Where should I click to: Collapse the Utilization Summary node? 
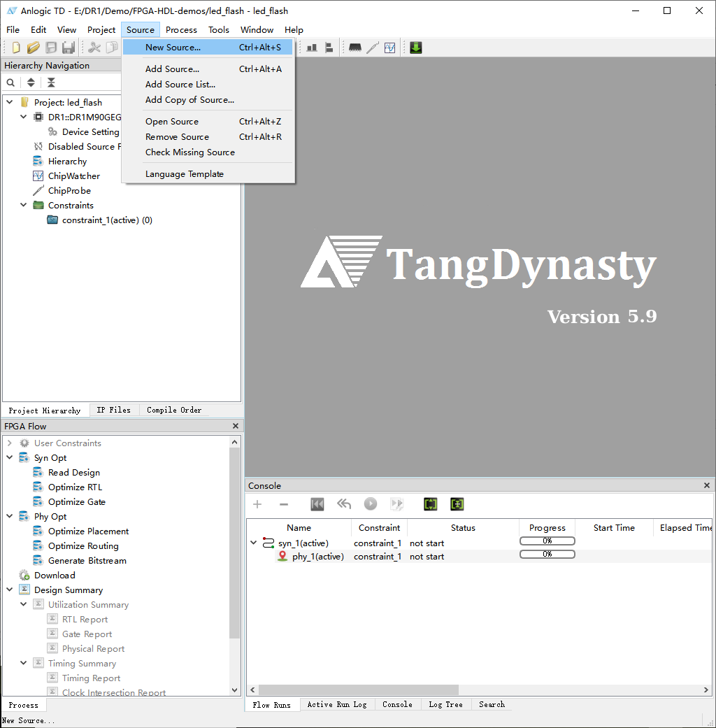23,604
